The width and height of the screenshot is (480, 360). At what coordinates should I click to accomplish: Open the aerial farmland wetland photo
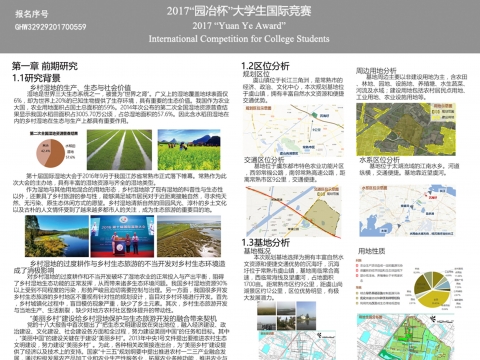tap(189, 236)
